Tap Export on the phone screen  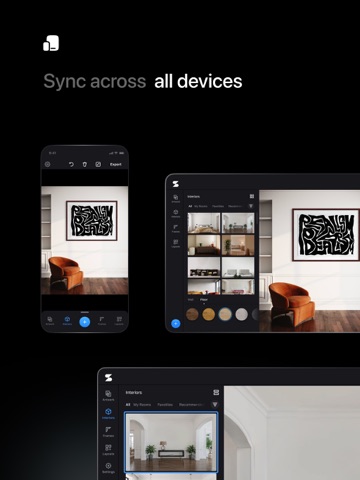(x=116, y=164)
